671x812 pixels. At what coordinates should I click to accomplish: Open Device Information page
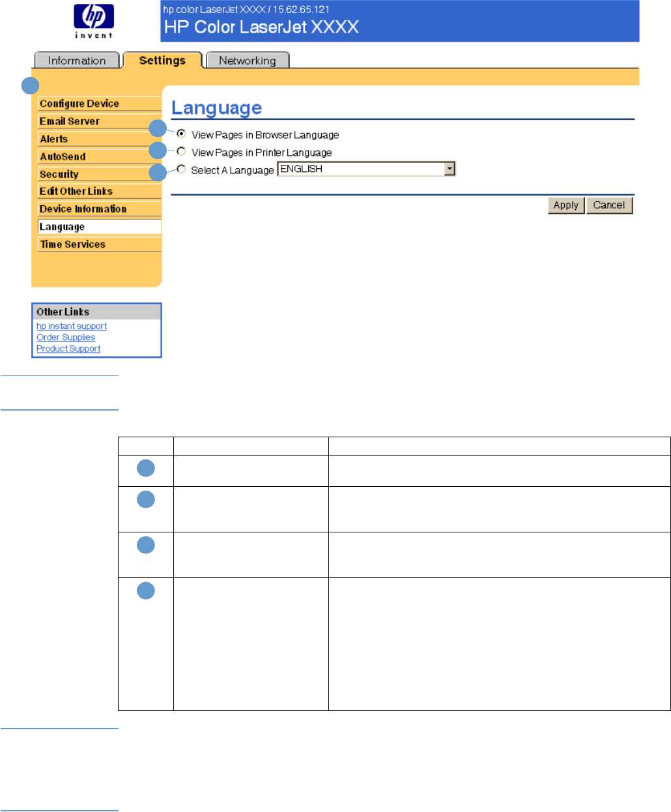coord(100,209)
